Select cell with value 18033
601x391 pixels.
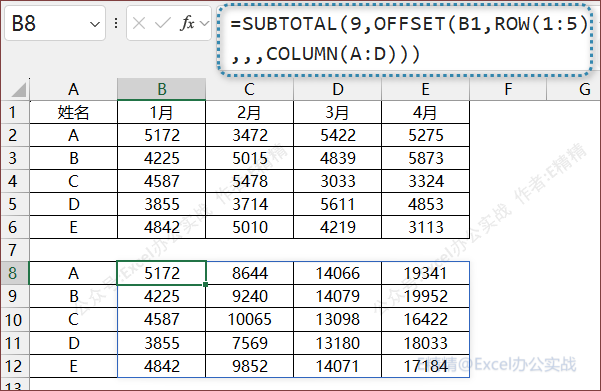(425, 343)
